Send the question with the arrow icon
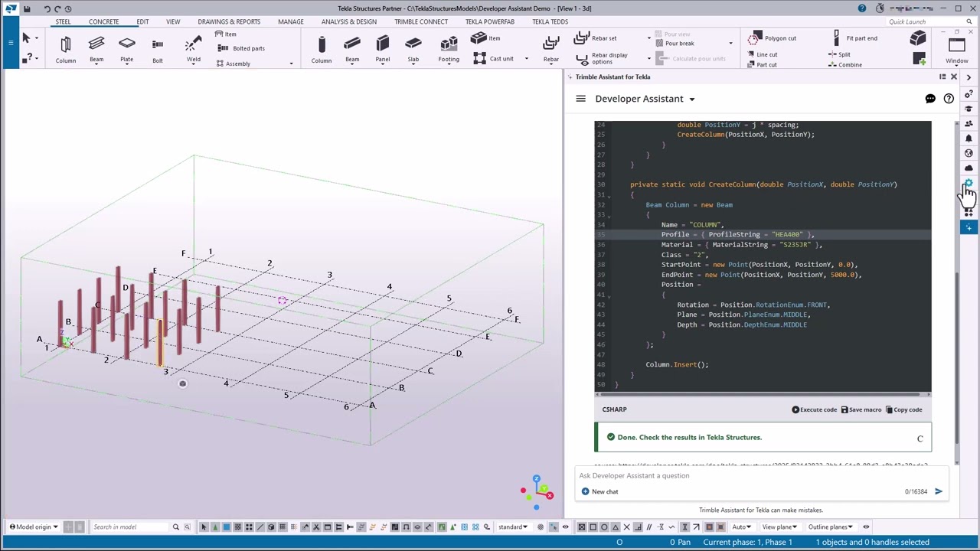The width and height of the screenshot is (980, 551). pos(939,491)
